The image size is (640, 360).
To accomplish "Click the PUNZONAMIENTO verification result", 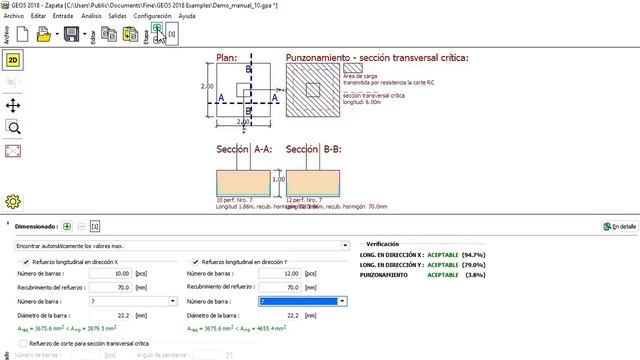I will pos(422,275).
